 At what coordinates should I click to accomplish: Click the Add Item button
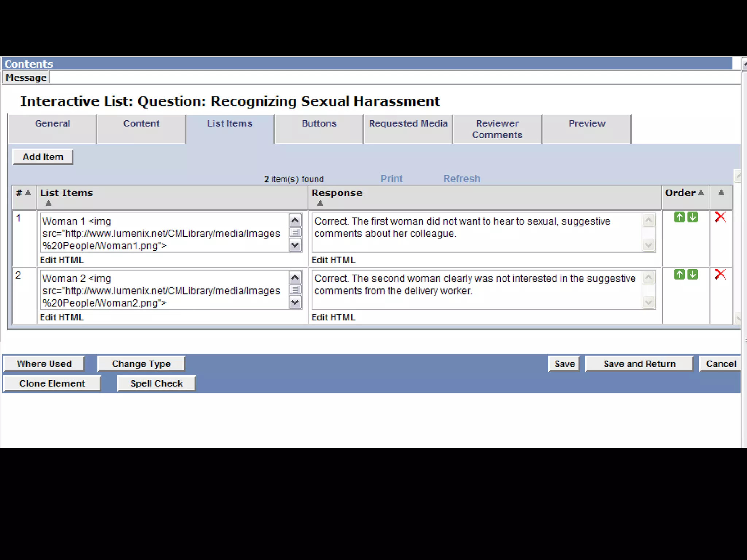(43, 157)
